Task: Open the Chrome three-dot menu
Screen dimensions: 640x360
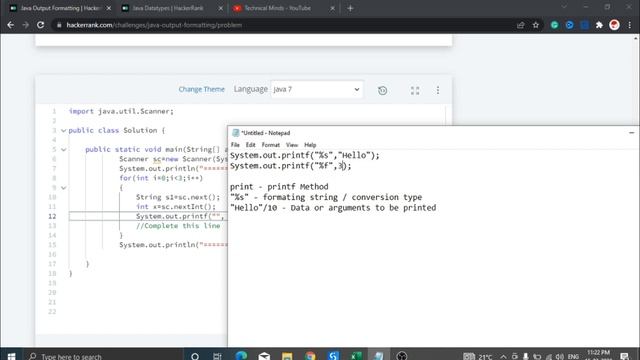Action: (630, 25)
